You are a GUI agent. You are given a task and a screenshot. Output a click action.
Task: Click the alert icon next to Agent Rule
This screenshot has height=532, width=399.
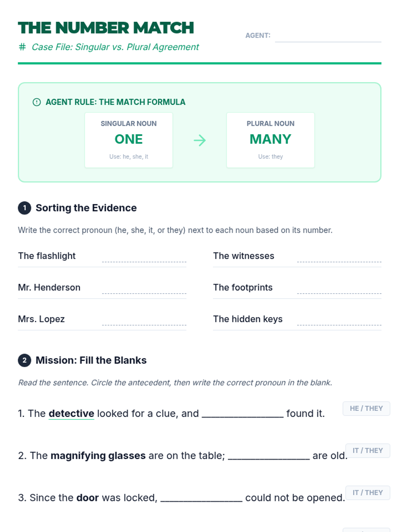pyautogui.click(x=37, y=102)
